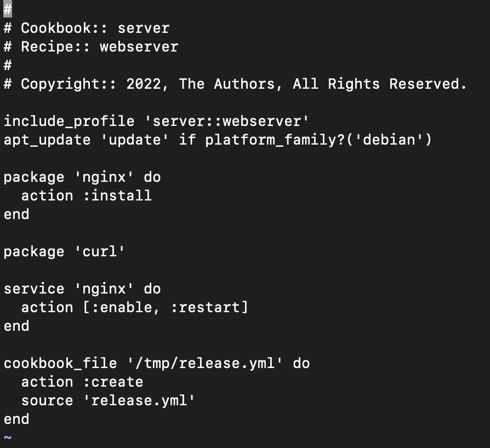Image resolution: width=490 pixels, height=448 pixels.
Task: Click the highlighted cursor on the first line
Action: (8, 9)
